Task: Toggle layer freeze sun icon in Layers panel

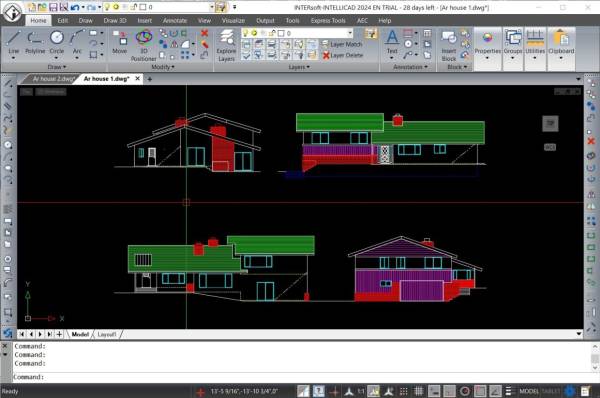Action: pos(254,33)
